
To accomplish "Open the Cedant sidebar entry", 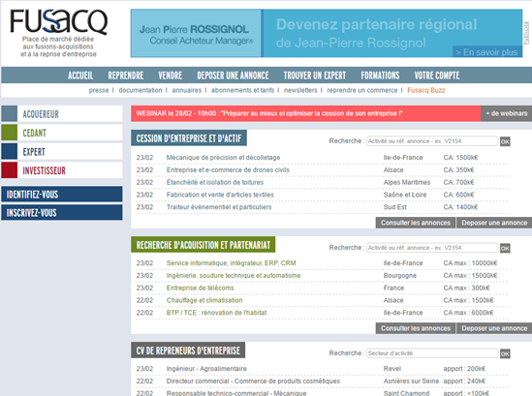I will [x=62, y=133].
